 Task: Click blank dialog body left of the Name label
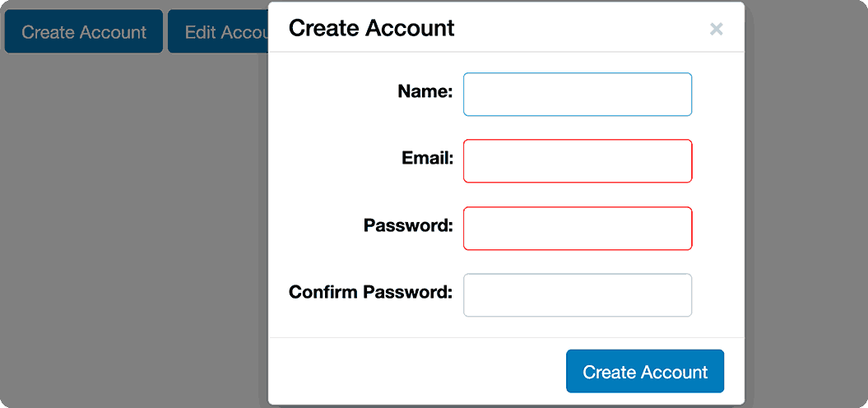(x=329, y=92)
